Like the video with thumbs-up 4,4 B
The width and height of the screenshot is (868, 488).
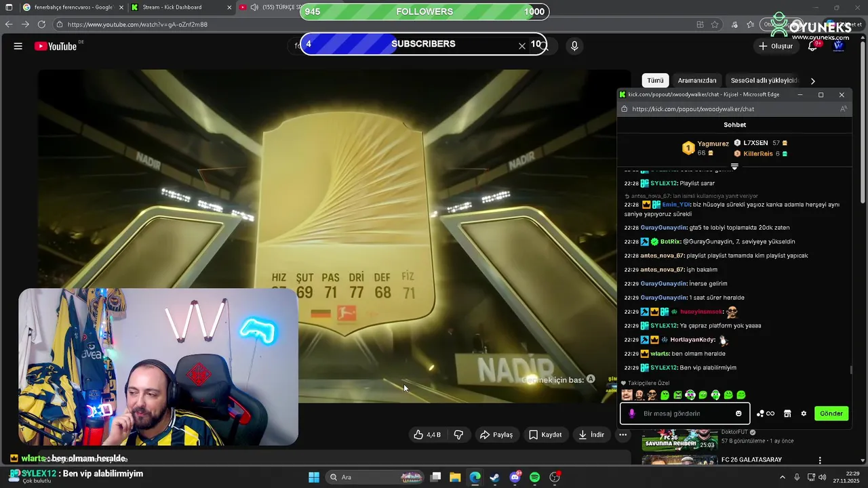[427, 434]
